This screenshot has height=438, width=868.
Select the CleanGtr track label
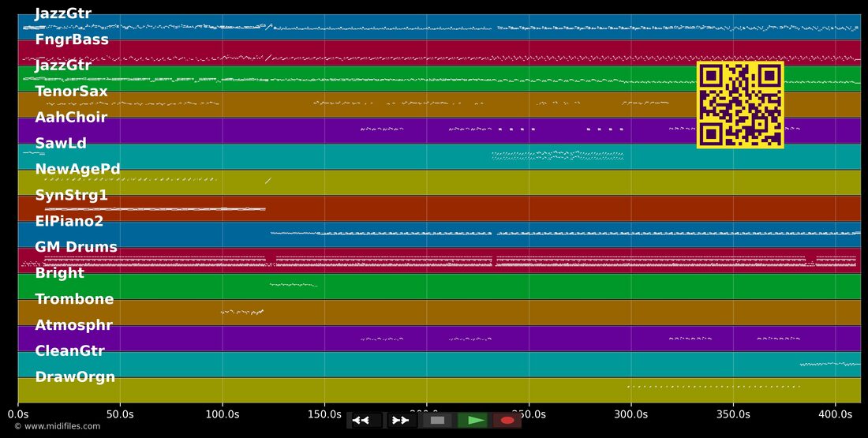pyautogui.click(x=69, y=351)
